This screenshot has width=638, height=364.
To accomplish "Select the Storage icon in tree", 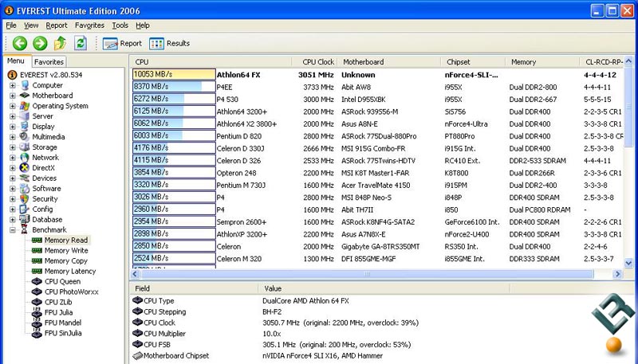I will [x=25, y=147].
